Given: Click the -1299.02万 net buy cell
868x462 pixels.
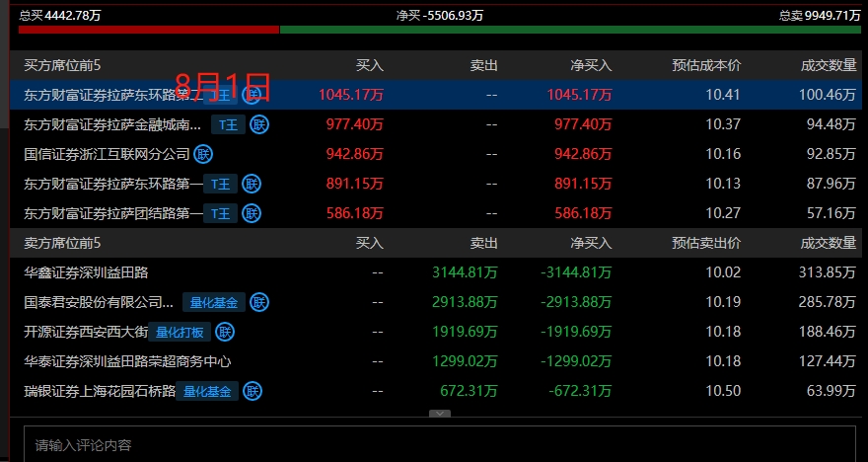Looking at the screenshot, I should [576, 361].
